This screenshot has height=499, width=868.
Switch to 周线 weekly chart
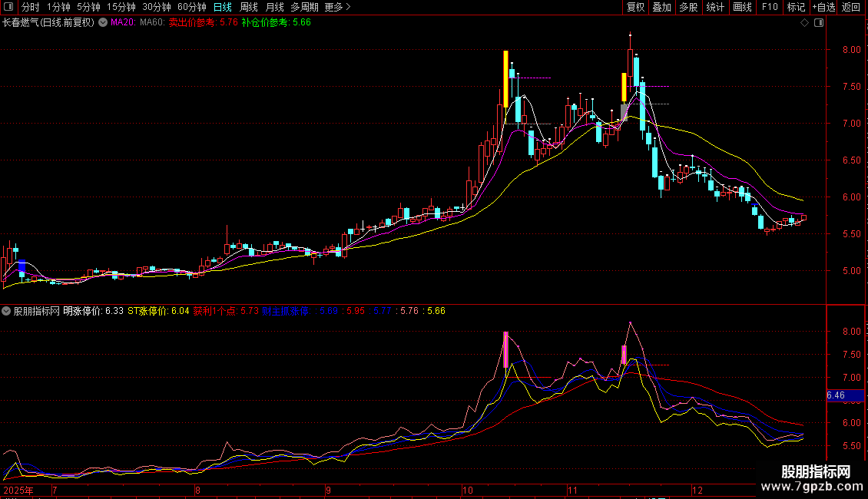click(x=249, y=7)
